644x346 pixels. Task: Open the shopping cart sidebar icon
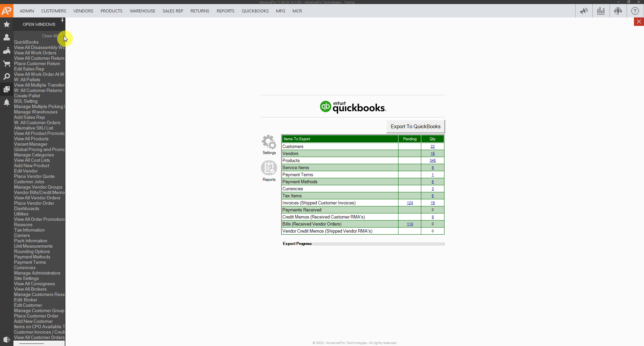pyautogui.click(x=6, y=63)
